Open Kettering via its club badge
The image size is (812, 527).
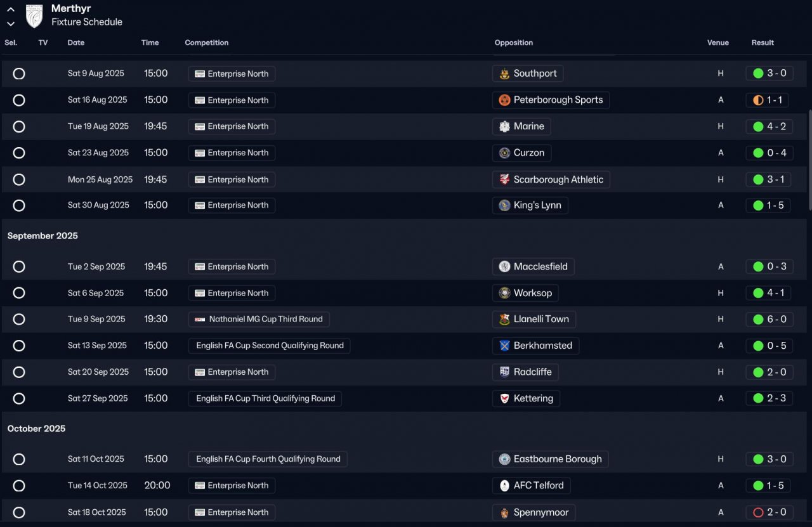click(x=504, y=398)
